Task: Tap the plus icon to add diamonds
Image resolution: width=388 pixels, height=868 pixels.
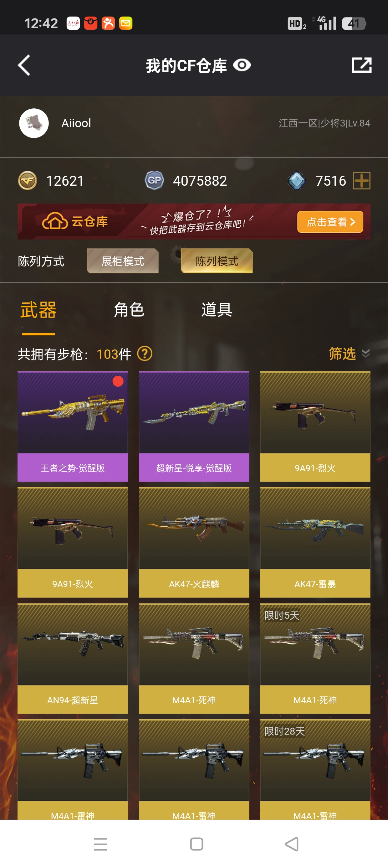Action: point(361,181)
